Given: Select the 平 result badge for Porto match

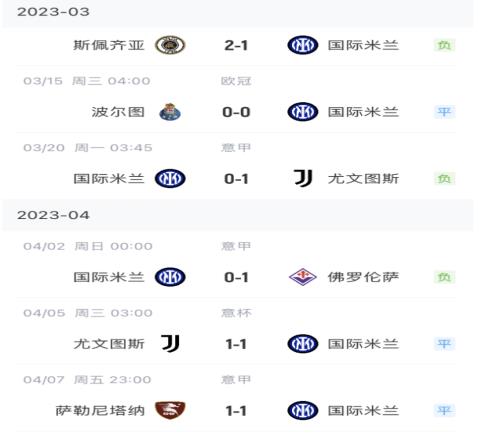Looking at the screenshot, I should tap(444, 112).
